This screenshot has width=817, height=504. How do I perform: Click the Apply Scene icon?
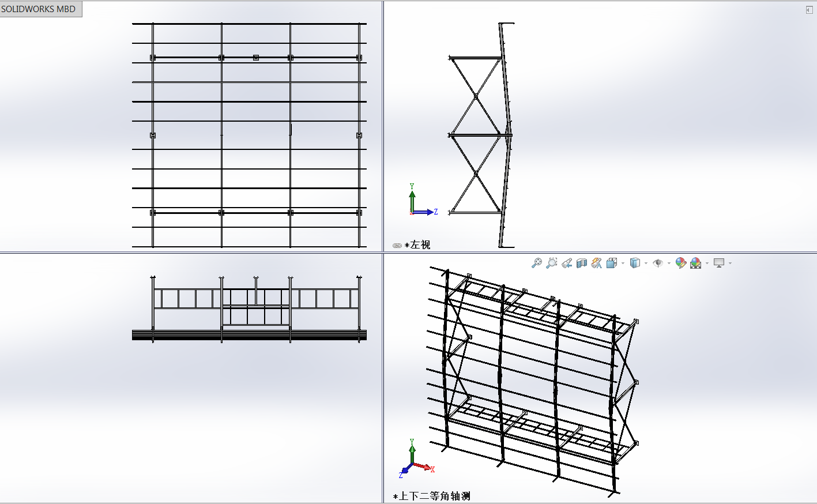pos(696,263)
